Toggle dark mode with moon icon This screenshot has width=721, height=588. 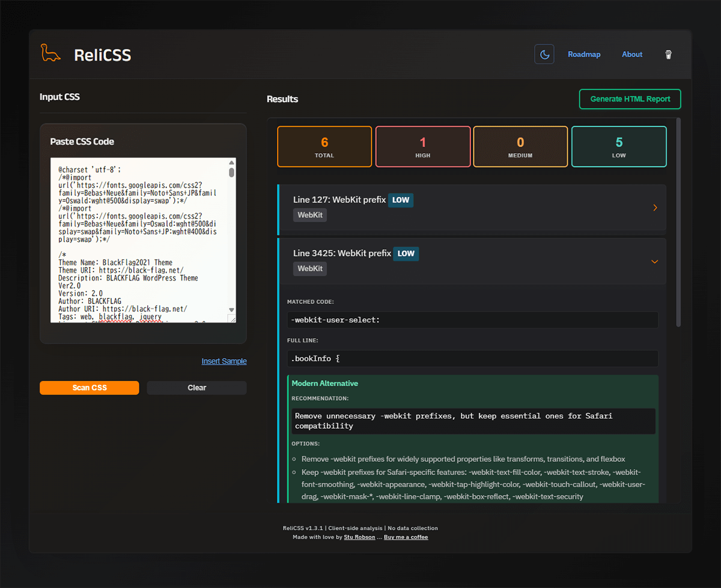pos(544,54)
